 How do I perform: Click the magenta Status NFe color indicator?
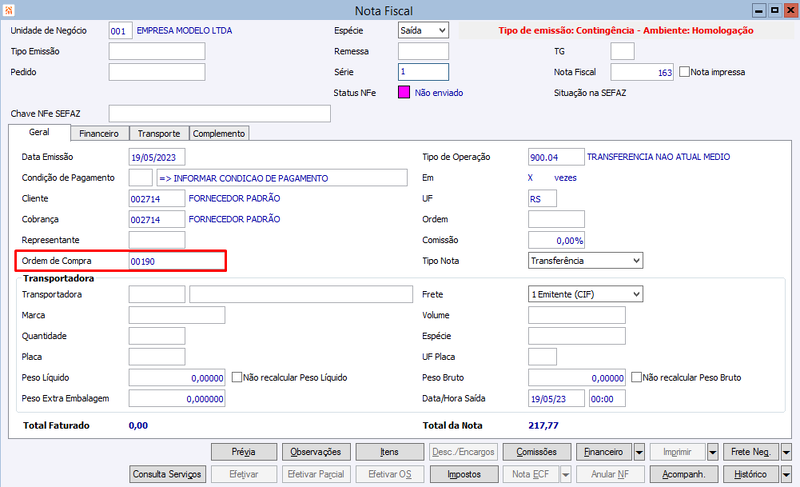(x=404, y=92)
